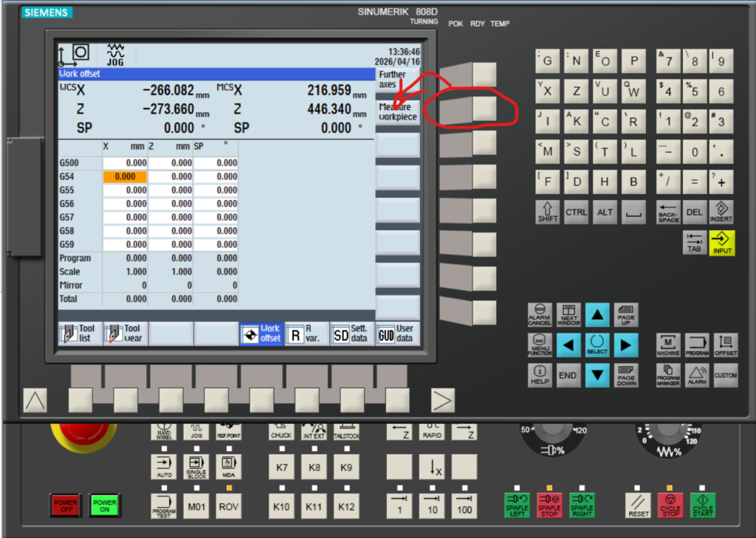Switch to the Tool list softkey tab
The width and height of the screenshot is (756, 538).
pos(80,334)
